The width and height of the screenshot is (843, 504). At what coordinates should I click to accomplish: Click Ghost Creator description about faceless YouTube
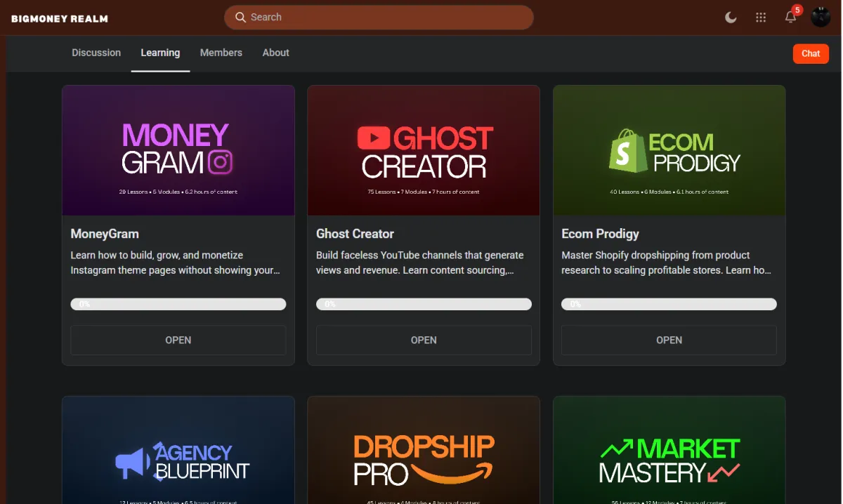click(420, 263)
